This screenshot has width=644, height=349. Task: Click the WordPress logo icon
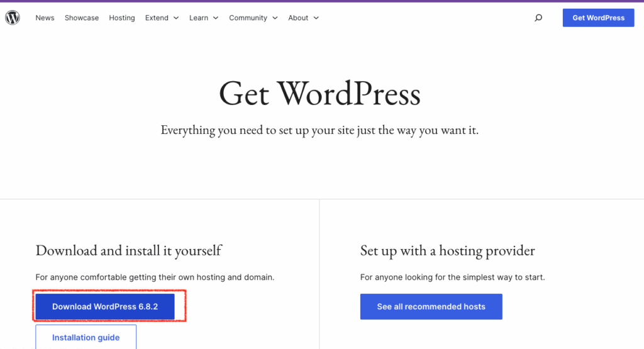tap(13, 18)
